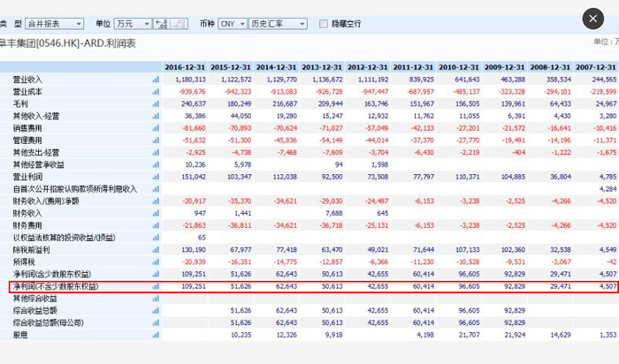This screenshot has height=364, width=619.
Task: Select the 2010-12-31 column header
Action: pyautogui.click(x=459, y=67)
